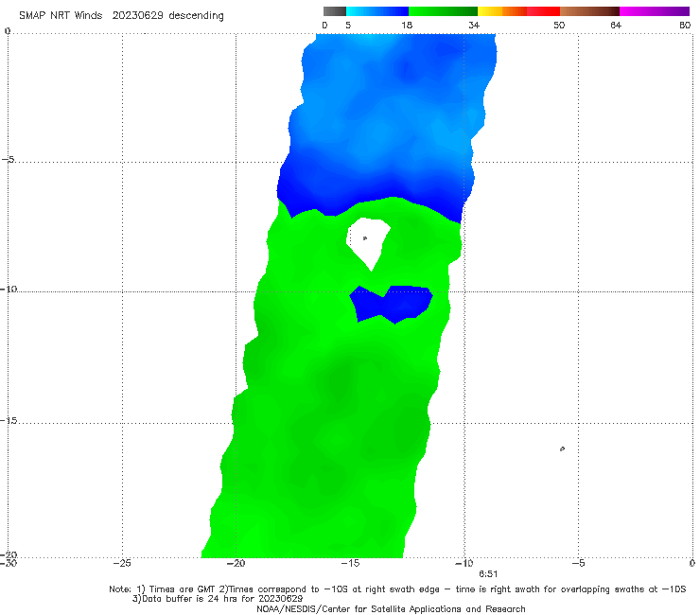This screenshot has width=700, height=615.
Task: Click the latitude axis label '-15'
Action: click(x=9, y=420)
